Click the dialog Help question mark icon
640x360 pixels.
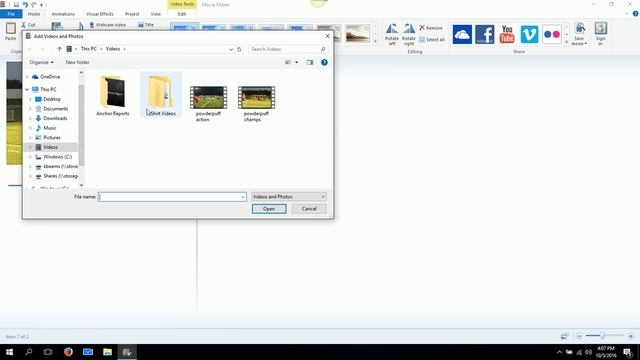[324, 62]
